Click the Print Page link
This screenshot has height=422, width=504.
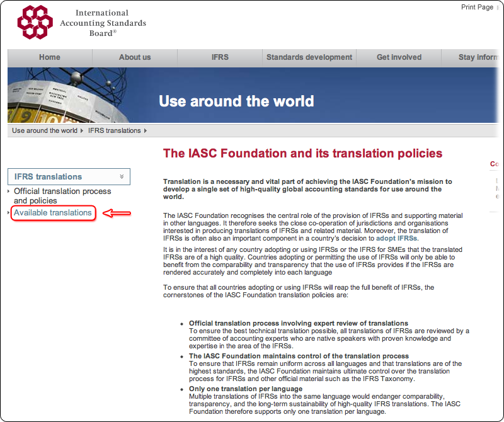point(477,7)
